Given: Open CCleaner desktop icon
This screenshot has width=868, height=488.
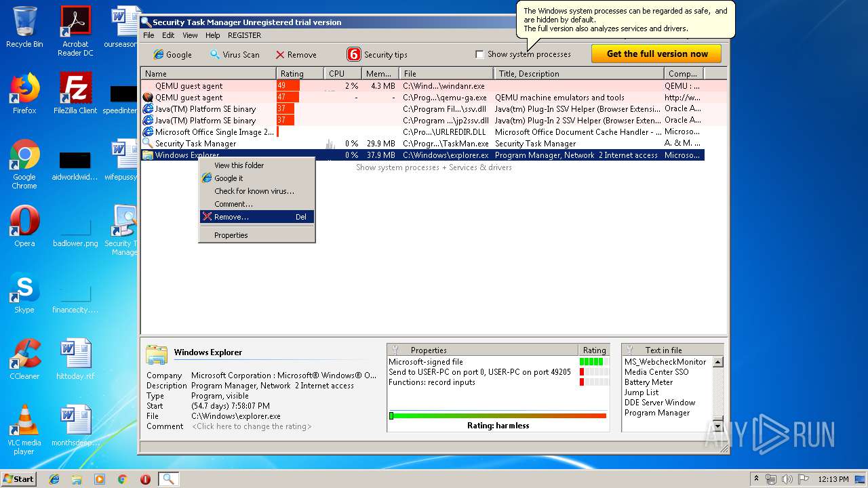Looking at the screenshot, I should [24, 359].
